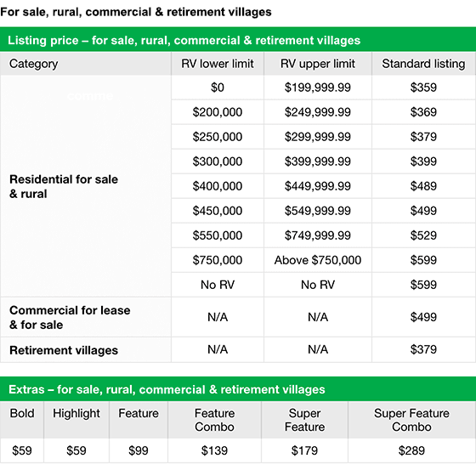Click the green 'Listing price' table banner

point(238,40)
